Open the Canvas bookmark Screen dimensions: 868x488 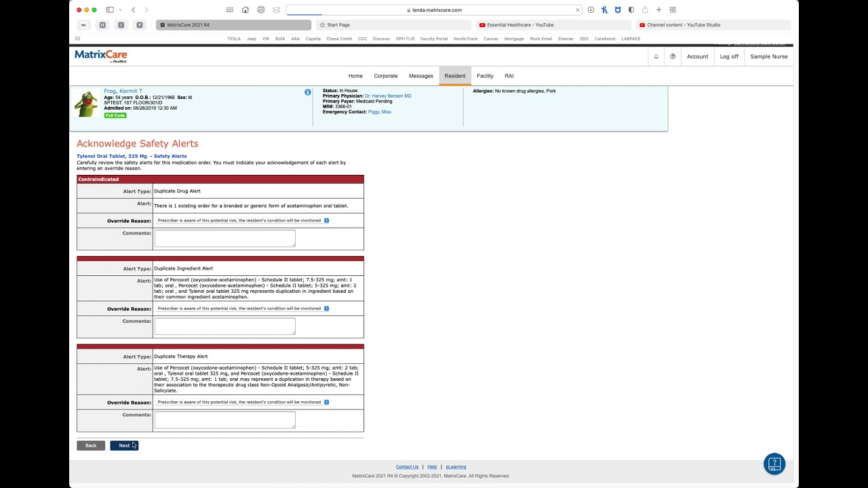click(x=491, y=39)
